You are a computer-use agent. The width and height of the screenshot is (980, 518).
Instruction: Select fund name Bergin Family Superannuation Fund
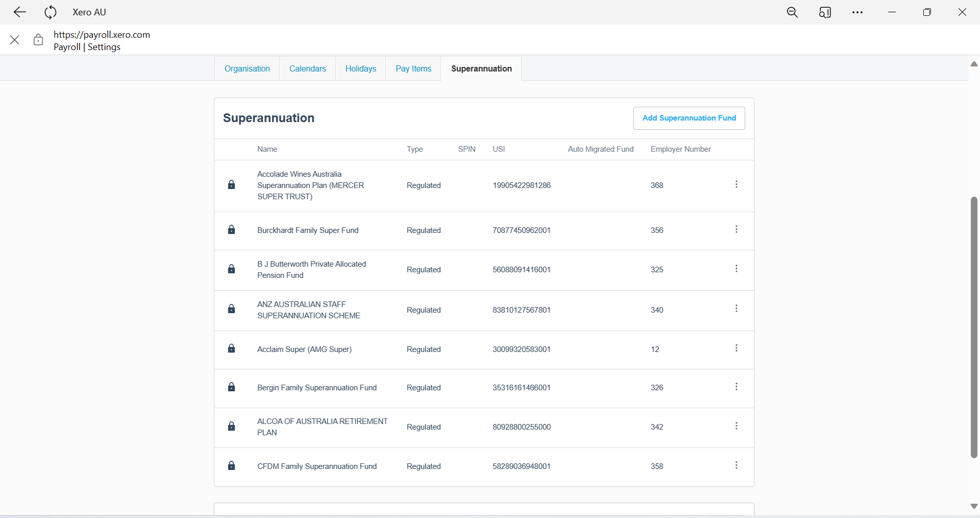point(317,388)
